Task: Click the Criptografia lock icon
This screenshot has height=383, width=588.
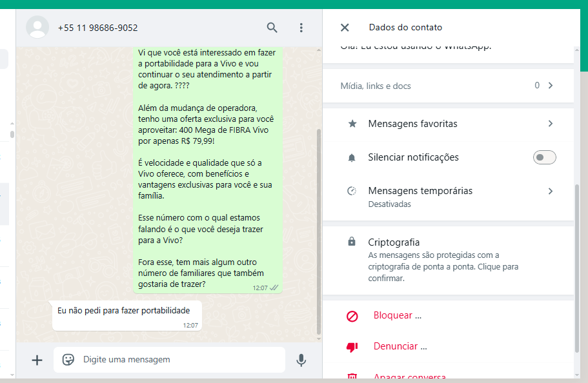Action: tap(352, 242)
